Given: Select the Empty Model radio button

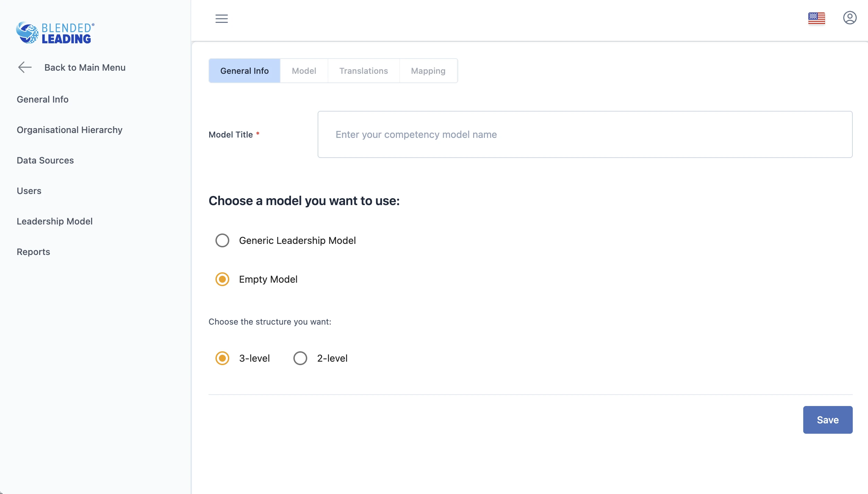Looking at the screenshot, I should (222, 279).
